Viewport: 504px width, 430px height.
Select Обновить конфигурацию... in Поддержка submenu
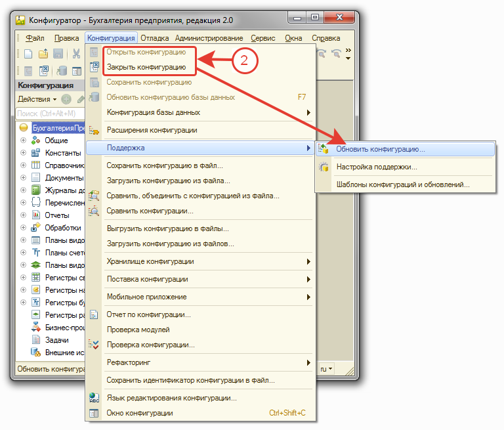tap(405, 149)
